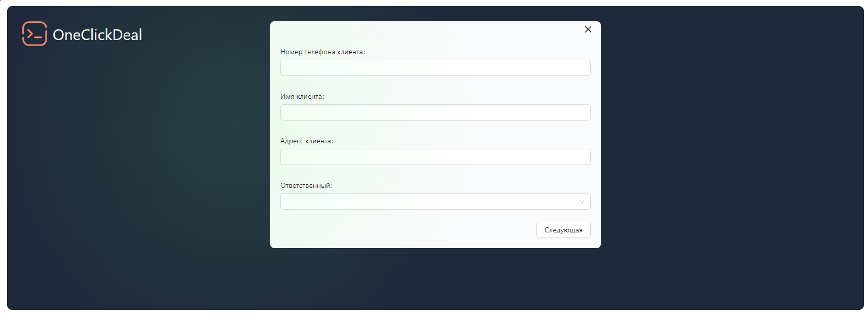Click the right end of the phone number field
This screenshot has height=319, width=868.
pyautogui.click(x=578, y=68)
